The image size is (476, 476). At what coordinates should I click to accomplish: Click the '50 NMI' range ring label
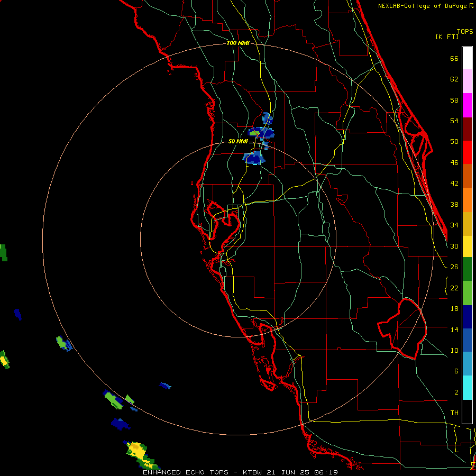coord(238,141)
